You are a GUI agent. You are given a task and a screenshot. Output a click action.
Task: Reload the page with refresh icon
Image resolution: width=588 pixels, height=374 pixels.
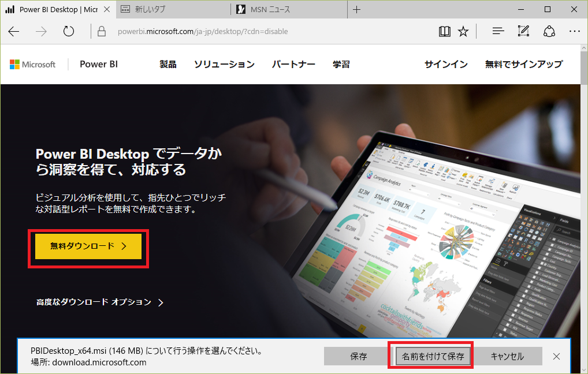click(69, 31)
